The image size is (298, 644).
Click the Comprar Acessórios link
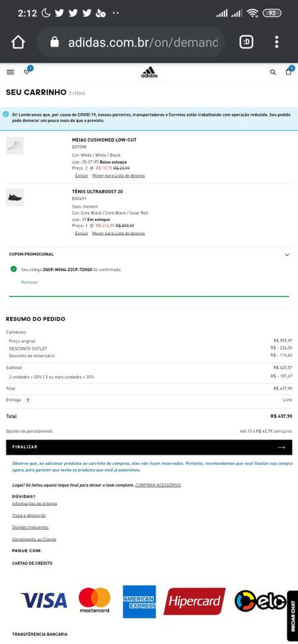tap(158, 485)
